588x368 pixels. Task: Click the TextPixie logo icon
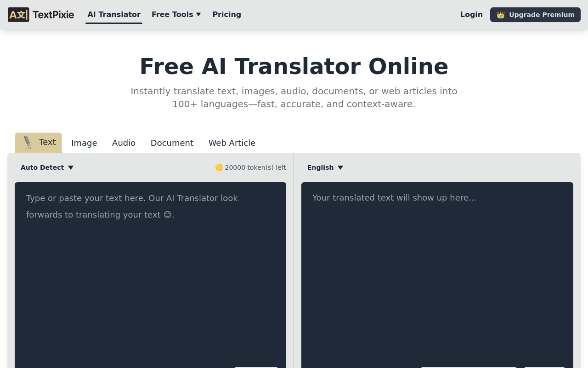pyautogui.click(x=18, y=15)
